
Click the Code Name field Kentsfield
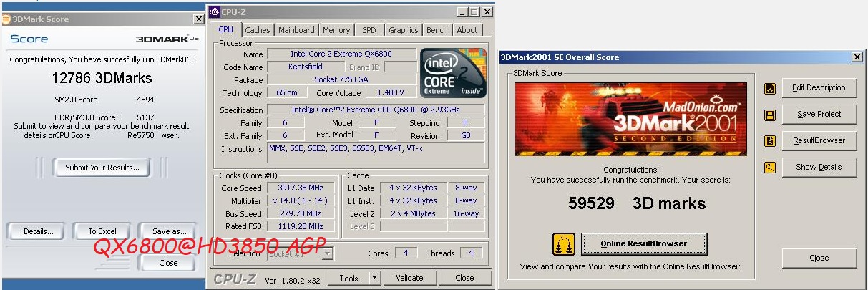(305, 67)
